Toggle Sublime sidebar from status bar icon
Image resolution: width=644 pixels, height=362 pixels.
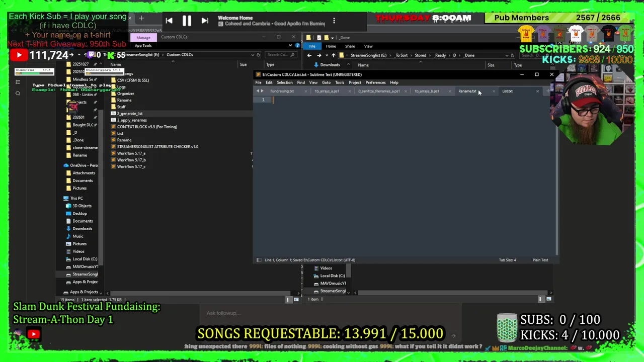[259, 260]
